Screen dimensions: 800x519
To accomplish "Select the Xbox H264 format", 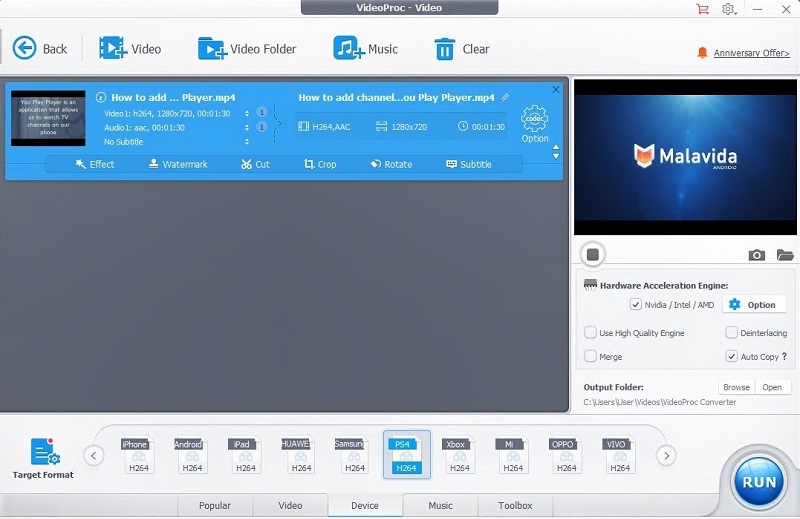I will pyautogui.click(x=460, y=455).
